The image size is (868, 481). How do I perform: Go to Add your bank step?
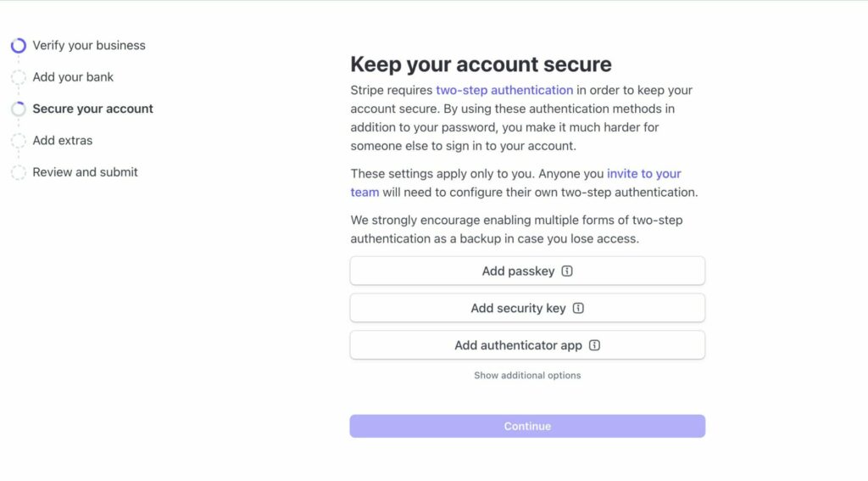coord(73,77)
